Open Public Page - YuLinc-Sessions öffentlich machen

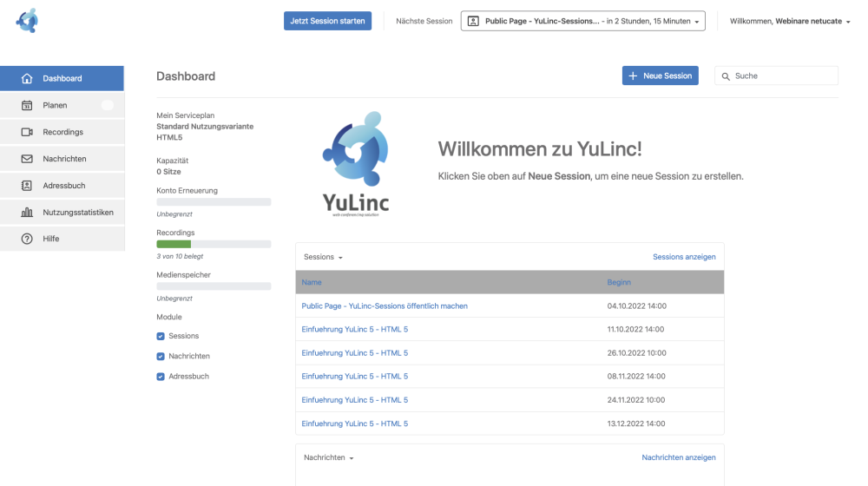click(x=385, y=306)
